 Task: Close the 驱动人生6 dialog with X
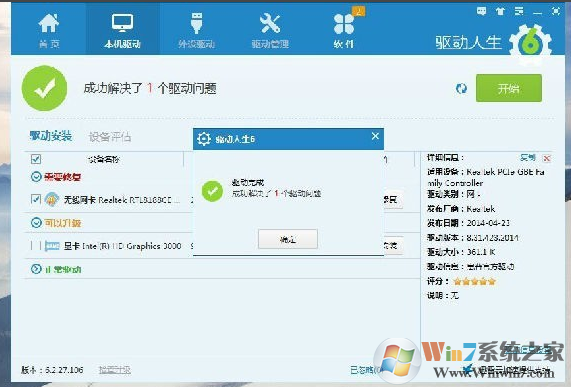[x=375, y=136]
